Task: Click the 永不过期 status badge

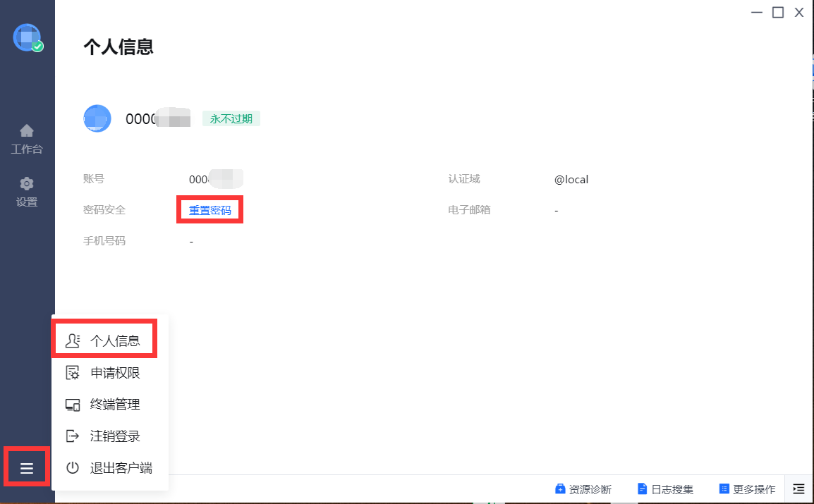Action: pos(231,118)
